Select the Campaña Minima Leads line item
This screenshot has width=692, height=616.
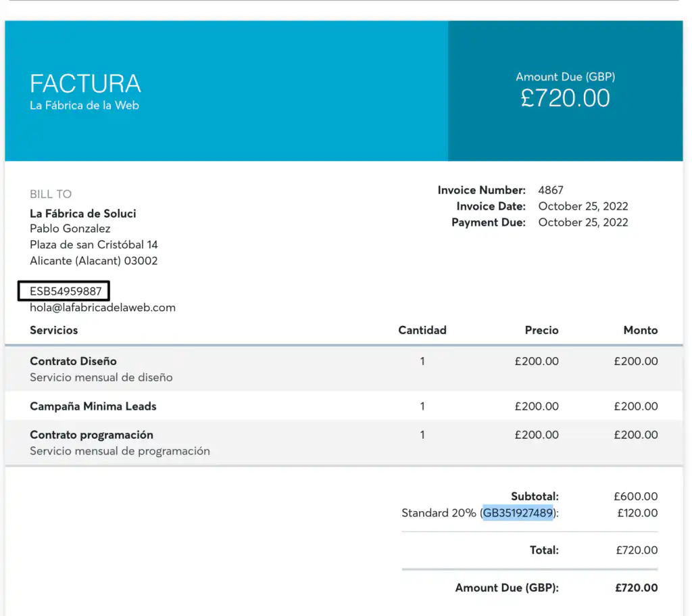point(93,406)
